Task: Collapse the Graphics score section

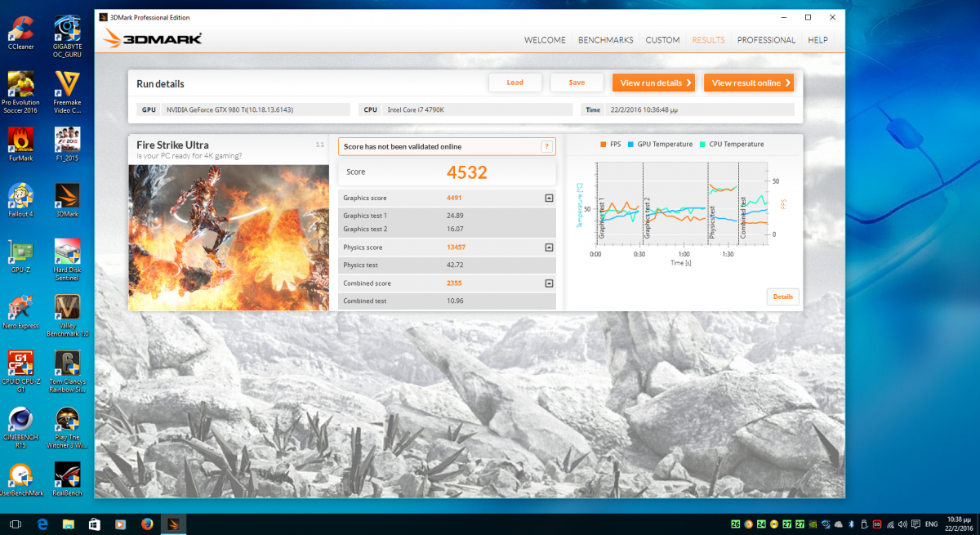Action: tap(550, 198)
